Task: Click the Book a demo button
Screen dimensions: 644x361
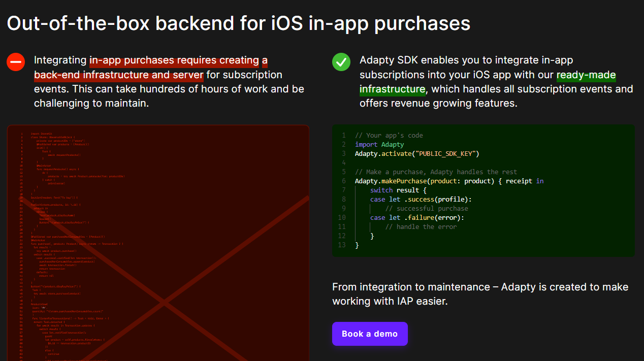Action: point(370,334)
